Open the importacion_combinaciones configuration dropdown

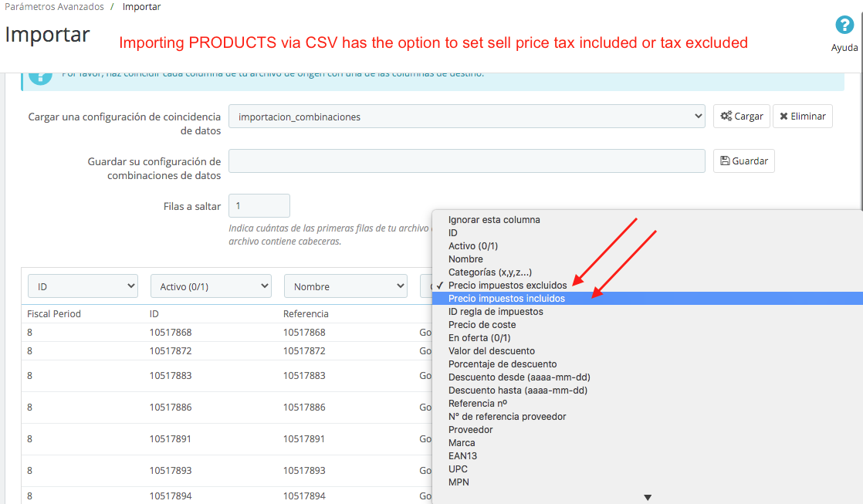point(465,116)
